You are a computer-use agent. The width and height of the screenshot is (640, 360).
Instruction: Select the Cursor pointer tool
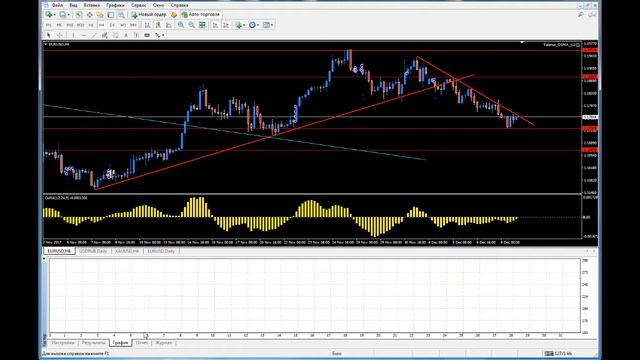pos(49,35)
